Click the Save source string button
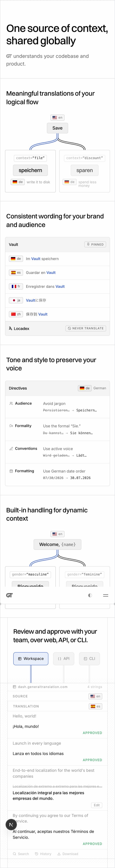115x868 pixels. [x=57, y=128]
